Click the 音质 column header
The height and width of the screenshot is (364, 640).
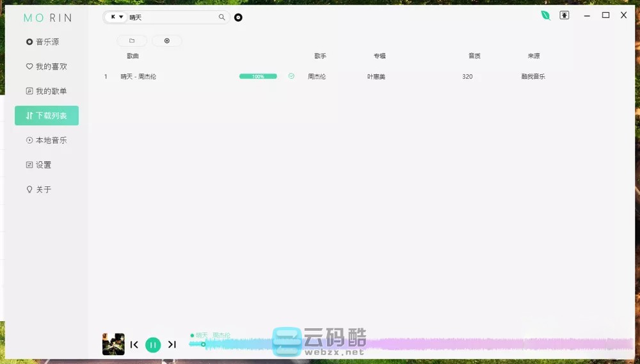tap(474, 56)
